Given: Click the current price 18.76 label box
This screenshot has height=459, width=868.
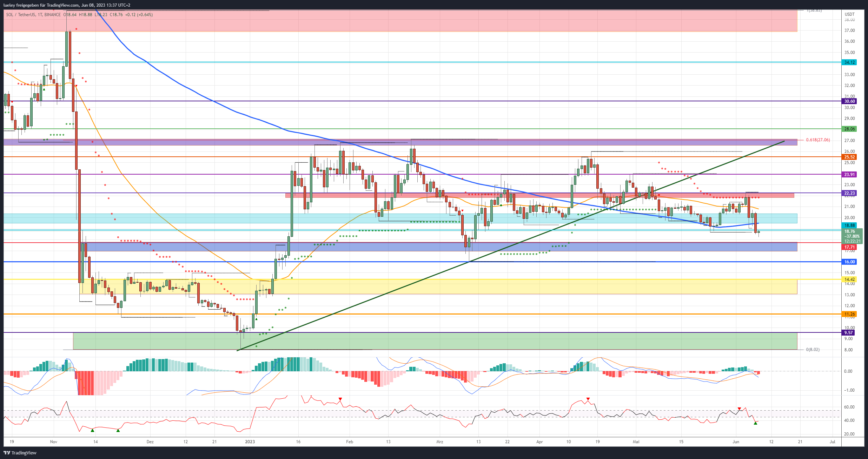Looking at the screenshot, I should point(852,236).
